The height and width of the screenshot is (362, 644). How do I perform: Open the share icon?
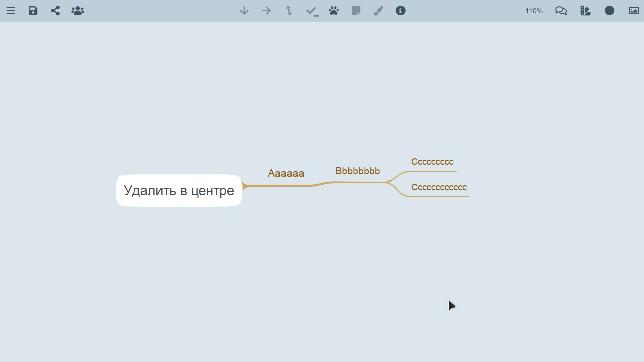coord(55,11)
